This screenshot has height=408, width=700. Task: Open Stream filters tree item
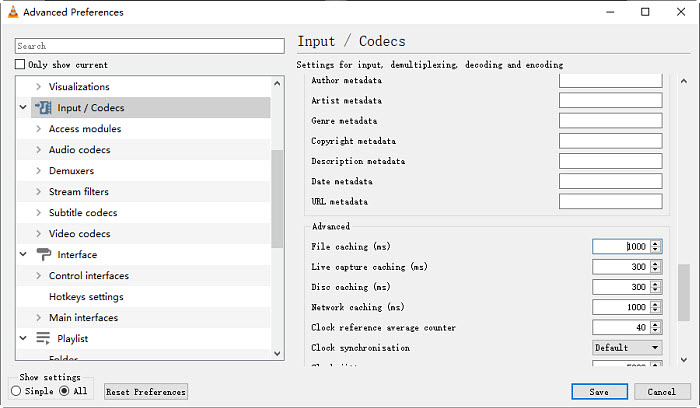tap(78, 192)
